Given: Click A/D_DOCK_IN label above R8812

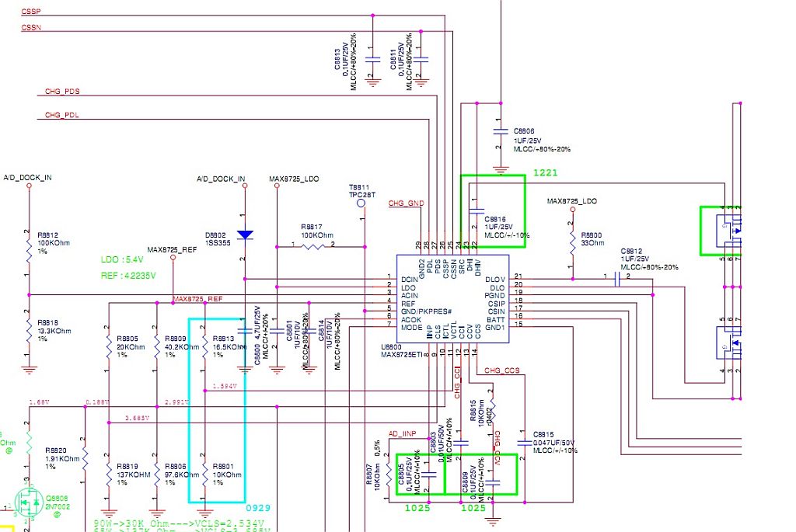Looking at the screenshot, I should point(27,178).
